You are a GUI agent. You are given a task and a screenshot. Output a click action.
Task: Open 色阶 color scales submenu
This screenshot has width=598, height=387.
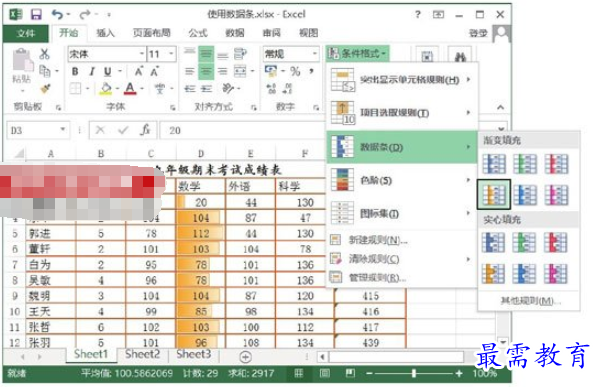click(402, 180)
